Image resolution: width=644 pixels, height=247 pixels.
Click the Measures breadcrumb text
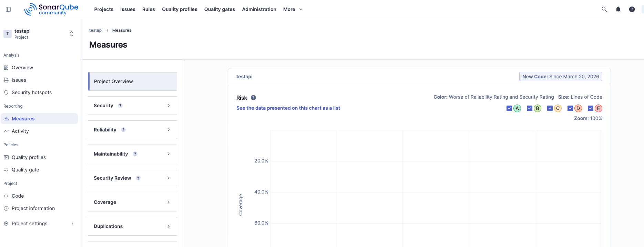click(122, 30)
